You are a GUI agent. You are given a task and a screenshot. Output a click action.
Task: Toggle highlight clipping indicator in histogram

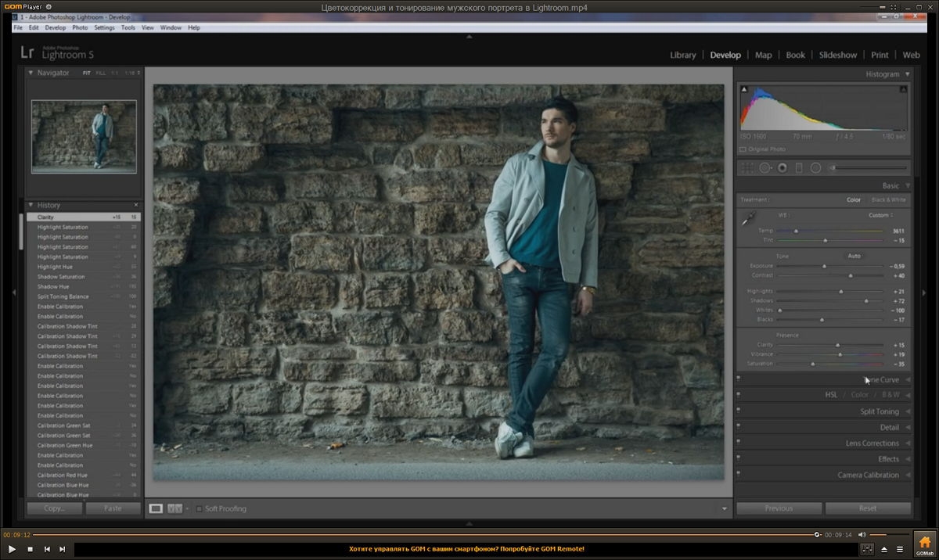(905, 90)
